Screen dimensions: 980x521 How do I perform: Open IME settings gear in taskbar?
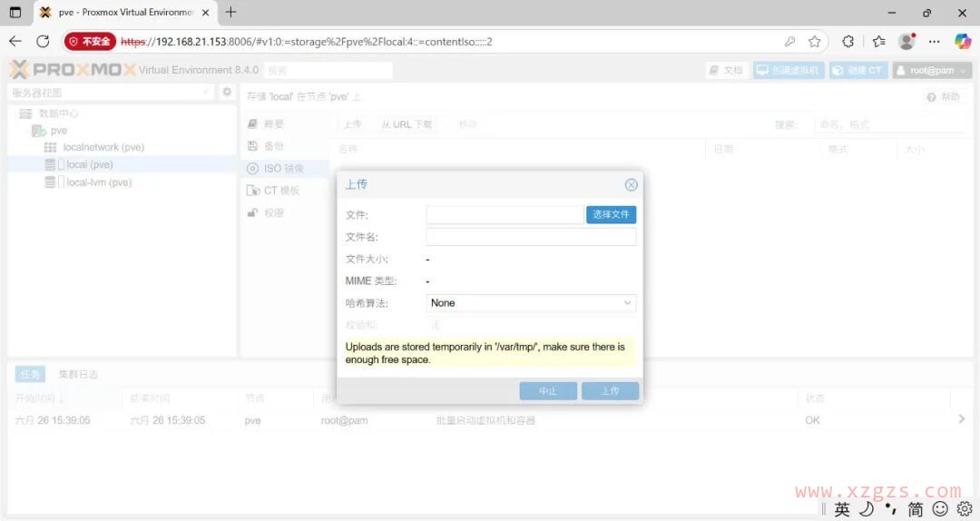[965, 509]
